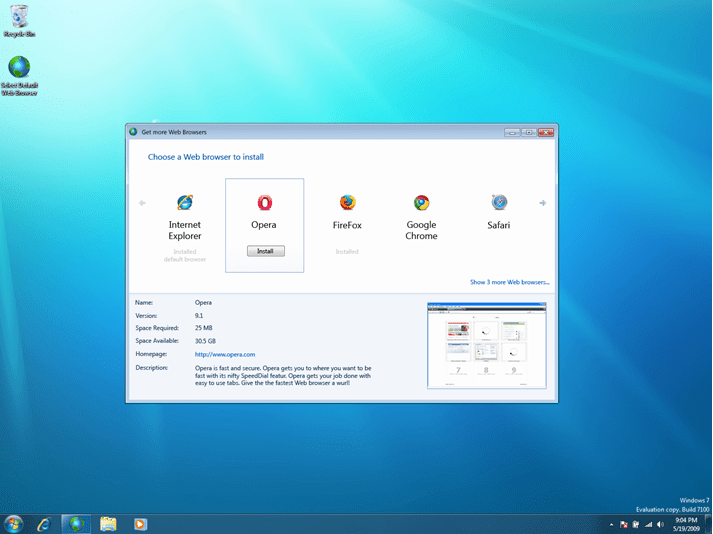
Task: Select the Internet Explorer browser icon
Action: [184, 203]
